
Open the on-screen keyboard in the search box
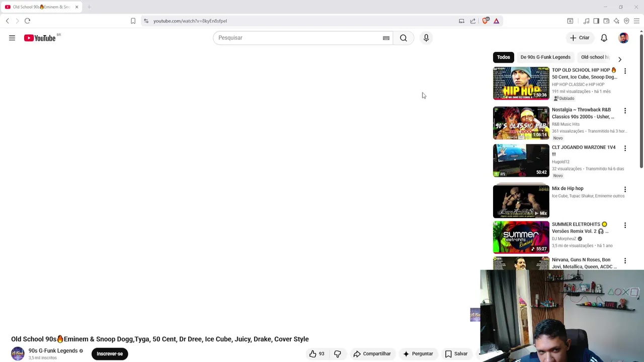[x=386, y=38]
